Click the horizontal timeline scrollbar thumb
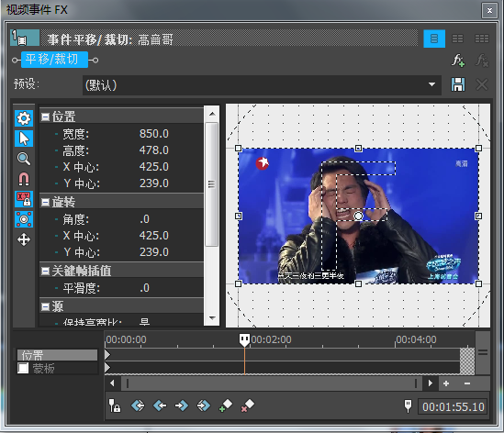The image size is (504, 433). [272, 383]
